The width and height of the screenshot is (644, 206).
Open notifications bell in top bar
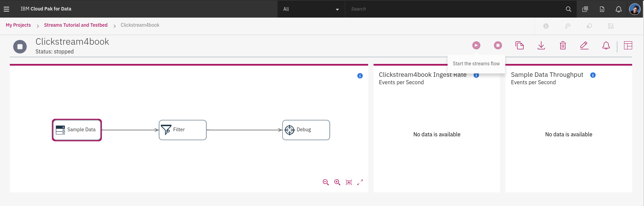(x=619, y=9)
